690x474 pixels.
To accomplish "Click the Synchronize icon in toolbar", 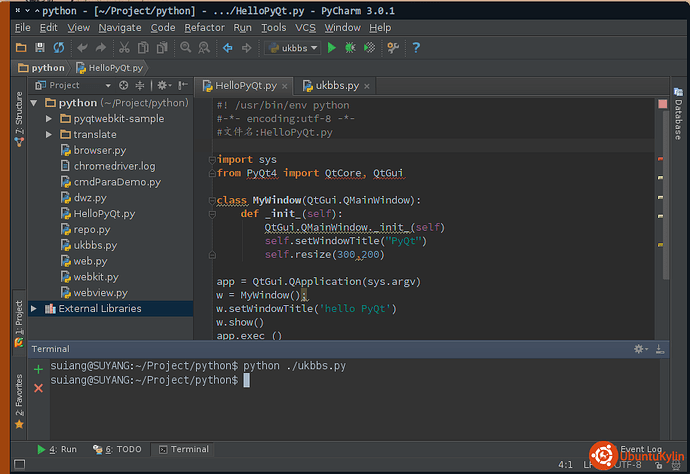I will (x=59, y=48).
